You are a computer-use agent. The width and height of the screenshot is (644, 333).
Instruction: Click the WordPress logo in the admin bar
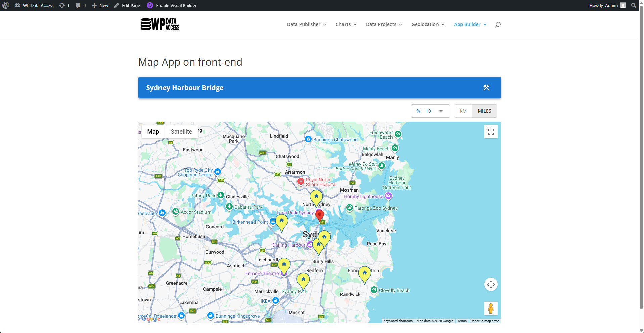[x=5, y=5]
